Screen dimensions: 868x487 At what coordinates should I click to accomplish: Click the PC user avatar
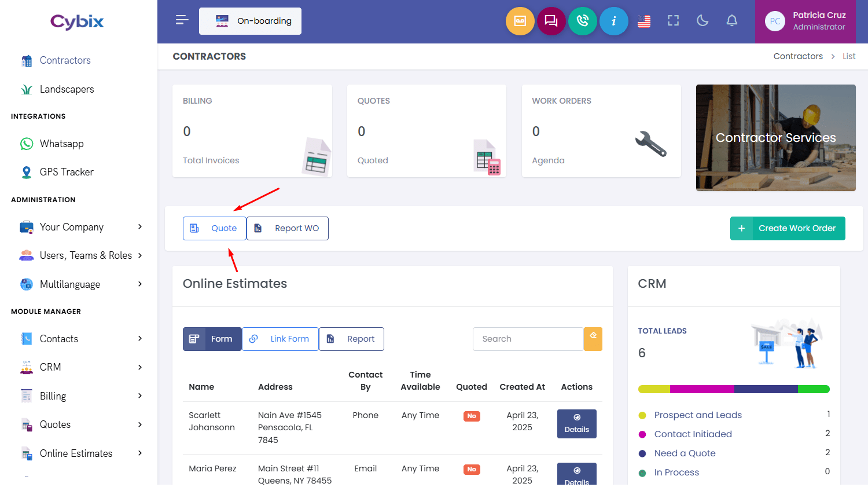coord(775,21)
